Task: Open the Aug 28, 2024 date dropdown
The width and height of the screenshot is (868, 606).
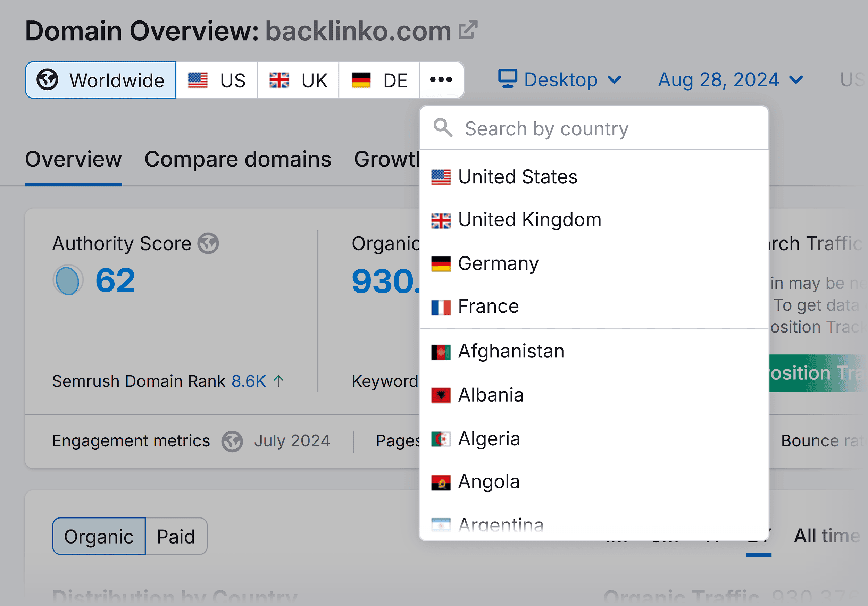Action: [731, 80]
